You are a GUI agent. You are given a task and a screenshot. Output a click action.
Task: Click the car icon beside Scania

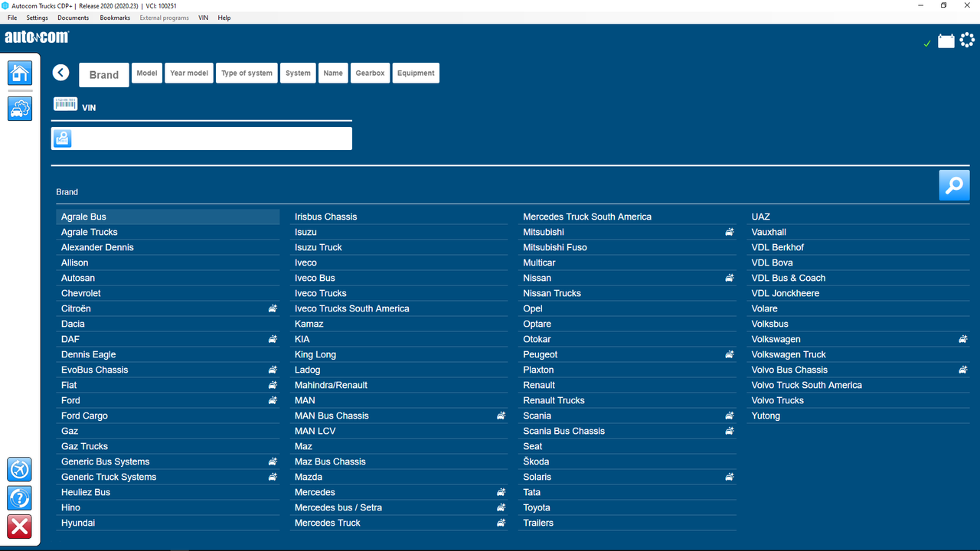[730, 416]
